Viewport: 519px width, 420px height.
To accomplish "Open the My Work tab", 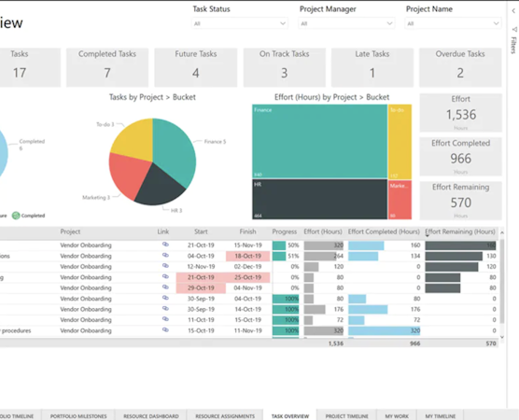I will (x=397, y=416).
